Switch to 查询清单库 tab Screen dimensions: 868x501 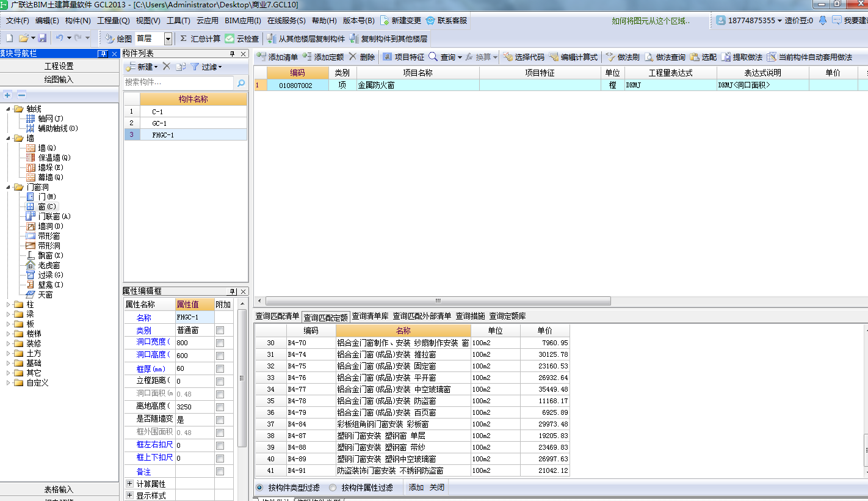[370, 316]
